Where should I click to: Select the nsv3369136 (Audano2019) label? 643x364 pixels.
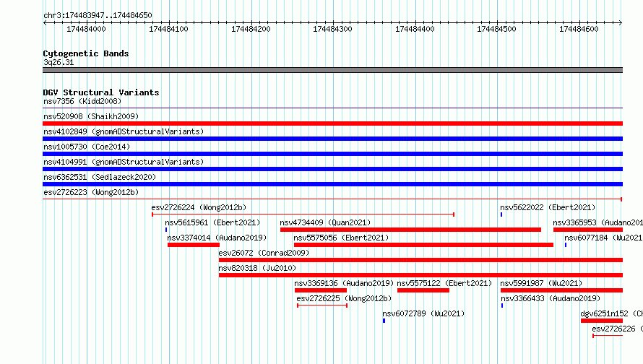(344, 283)
